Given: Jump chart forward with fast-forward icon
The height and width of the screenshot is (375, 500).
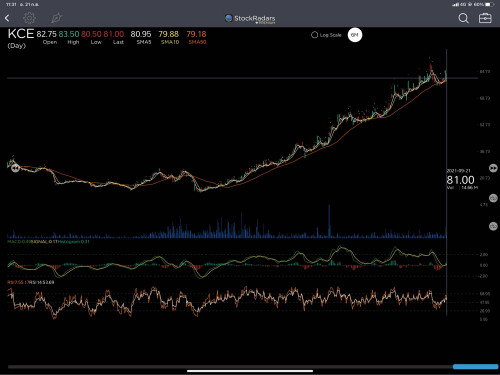Looking at the screenshot, I should (493, 168).
